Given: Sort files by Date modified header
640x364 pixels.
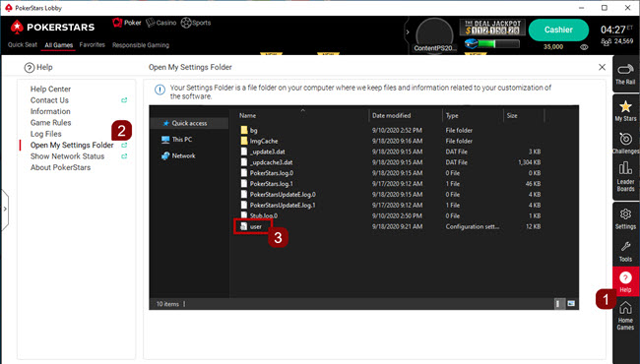Looking at the screenshot, I should 392,116.
